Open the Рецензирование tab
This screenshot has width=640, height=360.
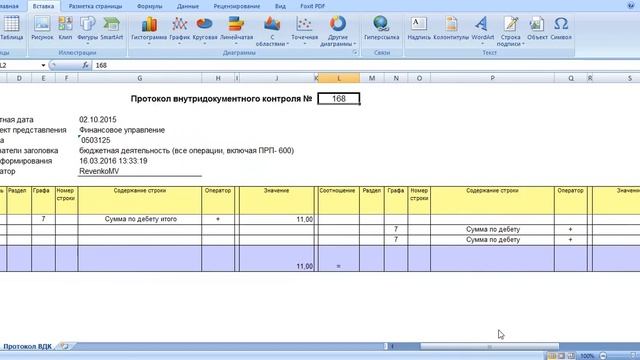[x=237, y=6]
